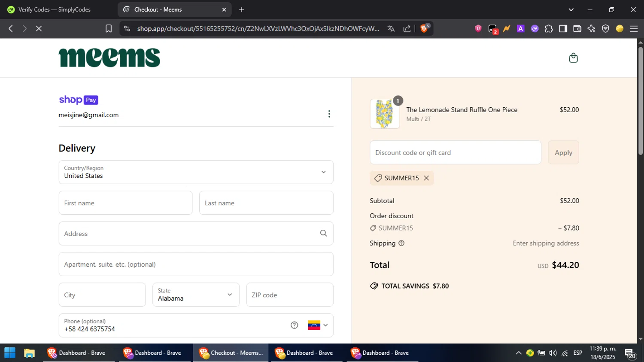Open the tab search dropdown arrow
Screen dimensions: 644x362
[x=571, y=9]
